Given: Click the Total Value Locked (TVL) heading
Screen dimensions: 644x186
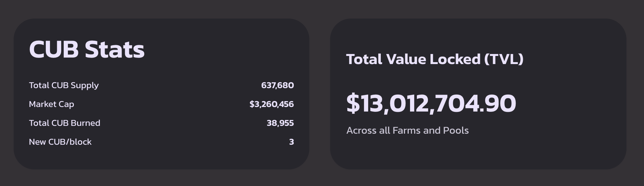Looking at the screenshot, I should pos(435,59).
